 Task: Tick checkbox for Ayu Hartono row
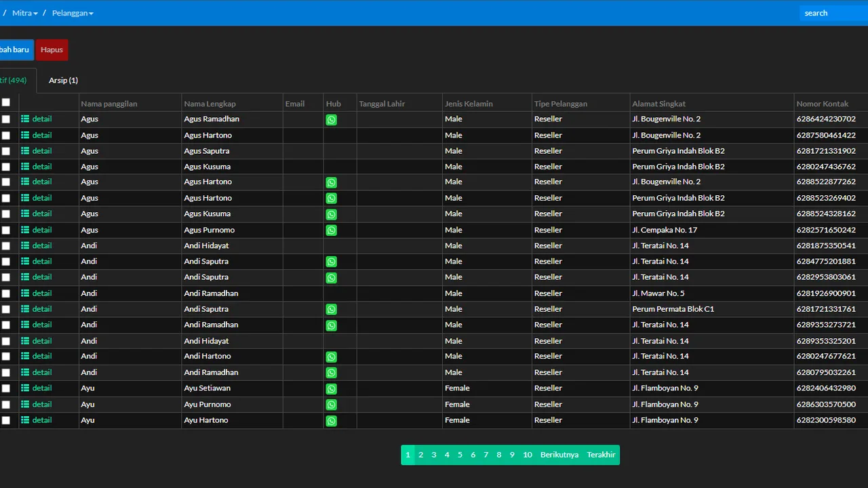coord(6,420)
